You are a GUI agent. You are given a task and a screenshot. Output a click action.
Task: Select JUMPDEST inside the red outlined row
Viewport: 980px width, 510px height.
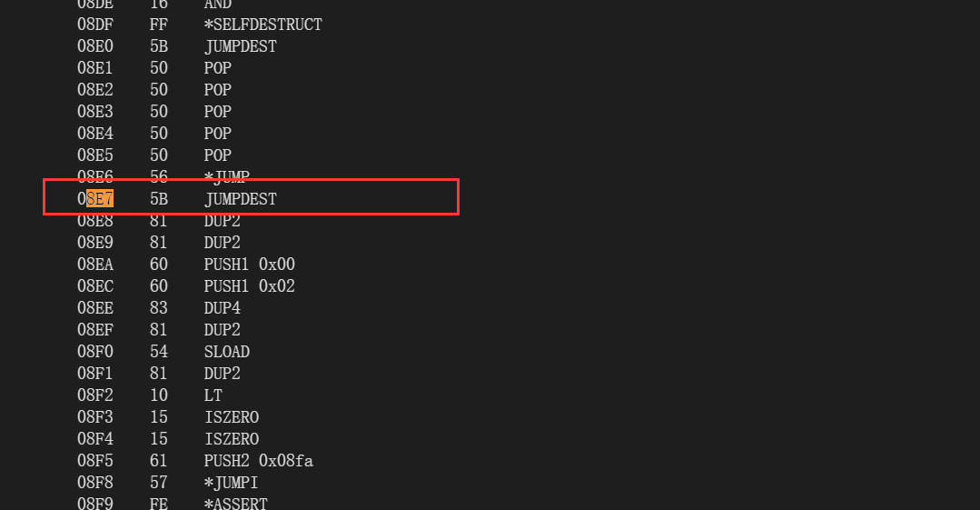(240, 199)
